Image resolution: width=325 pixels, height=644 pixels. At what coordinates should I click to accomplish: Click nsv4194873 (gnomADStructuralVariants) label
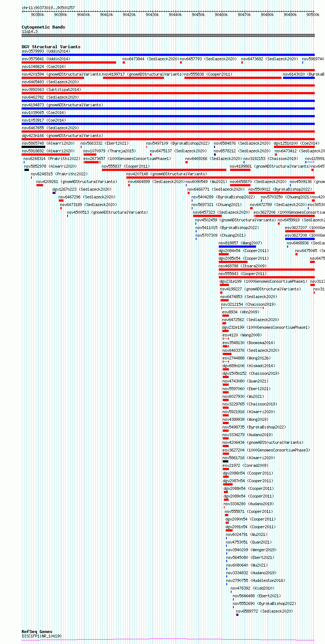click(x=62, y=105)
